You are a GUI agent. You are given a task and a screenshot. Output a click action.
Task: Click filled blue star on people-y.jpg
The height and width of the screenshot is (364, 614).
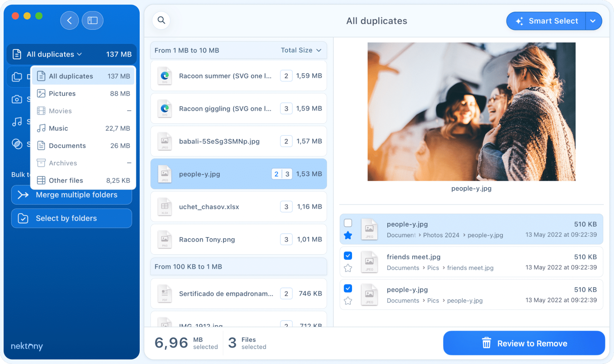click(348, 235)
